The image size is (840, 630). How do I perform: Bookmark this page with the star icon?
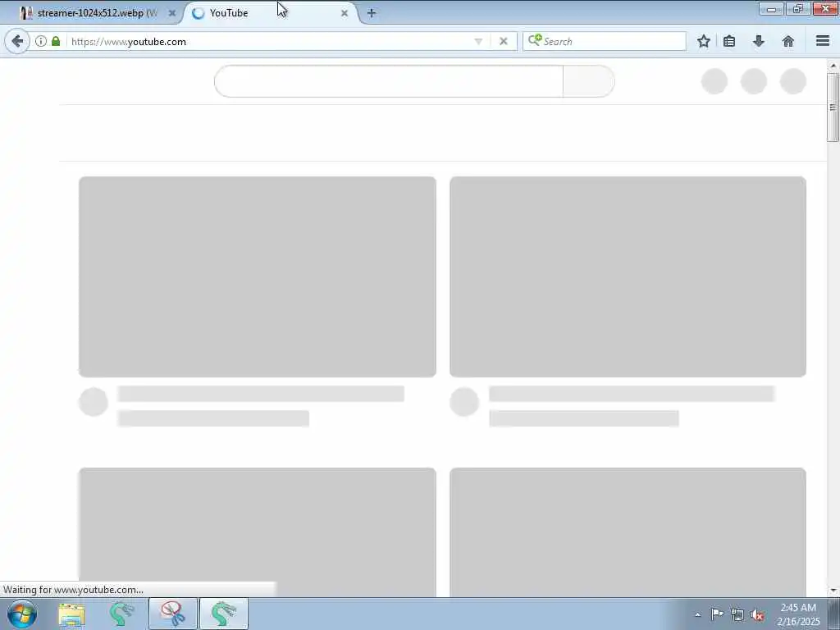[x=704, y=41]
